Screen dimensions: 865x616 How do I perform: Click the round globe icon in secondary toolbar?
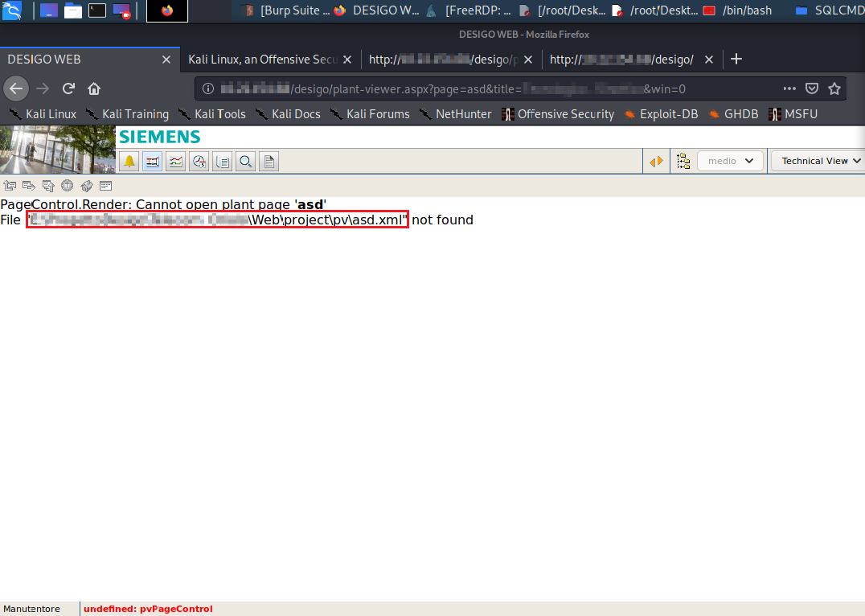(x=68, y=186)
